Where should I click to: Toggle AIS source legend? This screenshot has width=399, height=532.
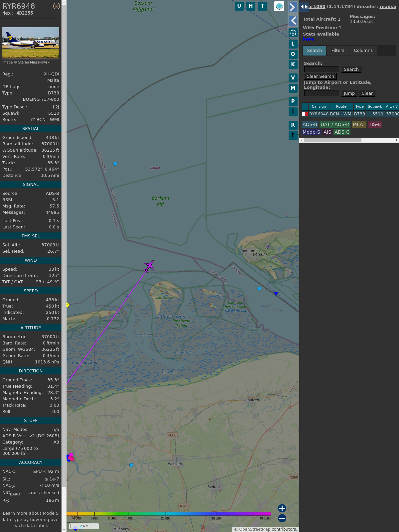tap(328, 132)
